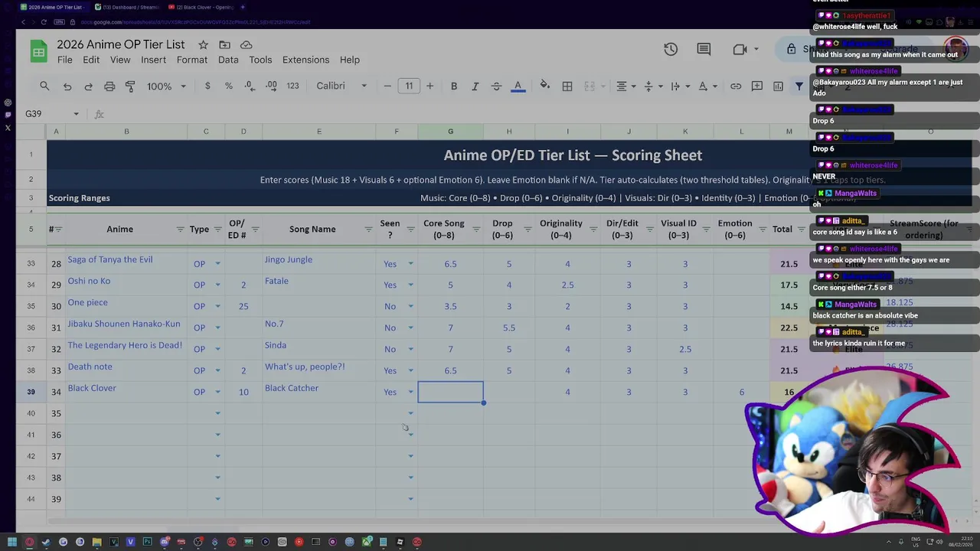This screenshot has height=551, width=980.
Task: Undo the last action
Action: (67, 86)
